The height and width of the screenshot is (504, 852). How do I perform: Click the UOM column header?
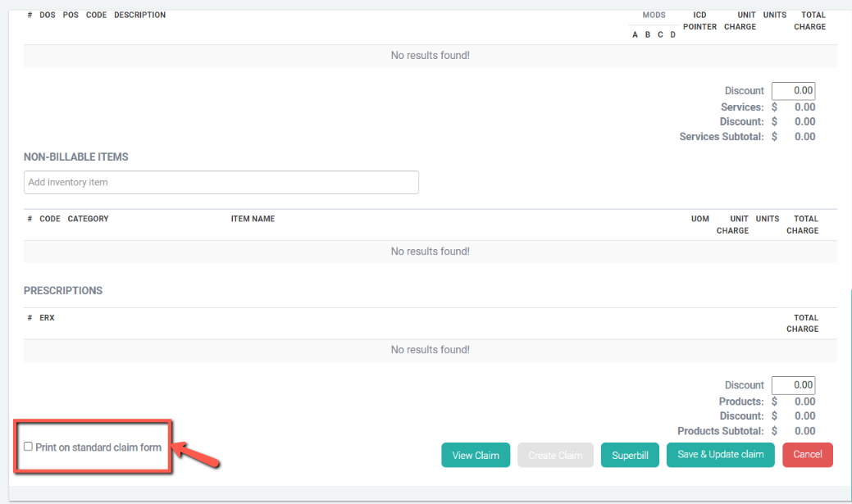click(x=699, y=219)
